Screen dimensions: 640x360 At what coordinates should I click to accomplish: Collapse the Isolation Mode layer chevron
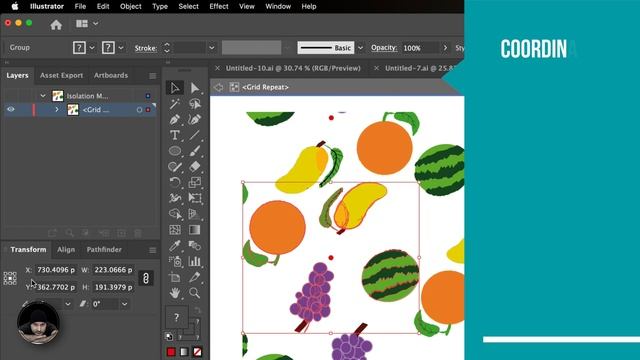point(43,96)
